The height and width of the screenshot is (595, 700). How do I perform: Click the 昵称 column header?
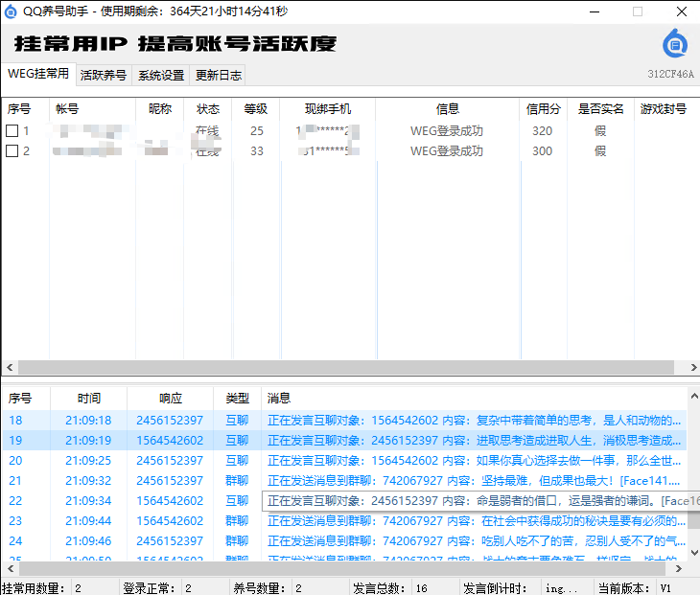[160, 109]
